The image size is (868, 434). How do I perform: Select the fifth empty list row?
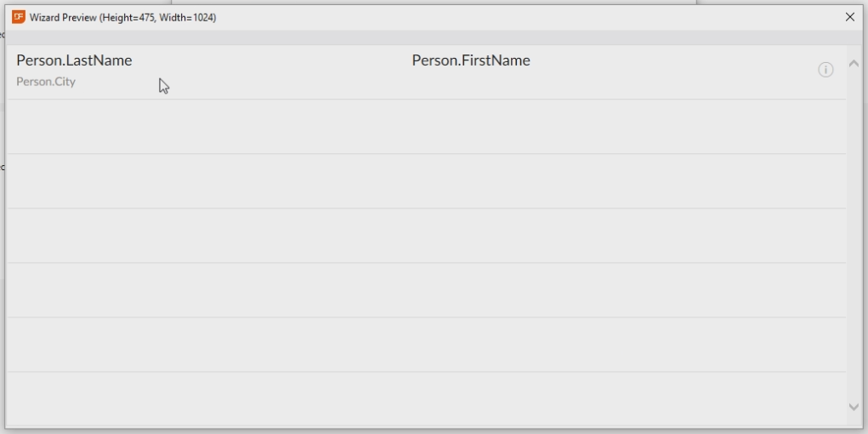(425, 290)
